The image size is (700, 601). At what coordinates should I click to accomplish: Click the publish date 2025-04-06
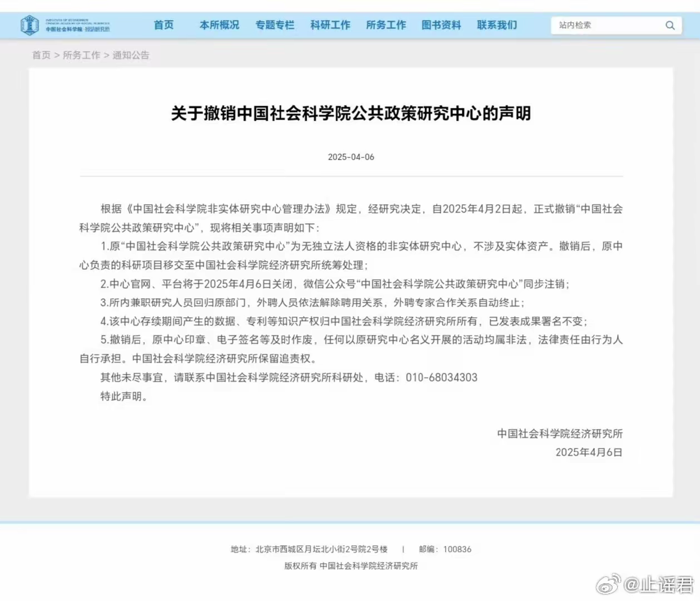coord(351,157)
